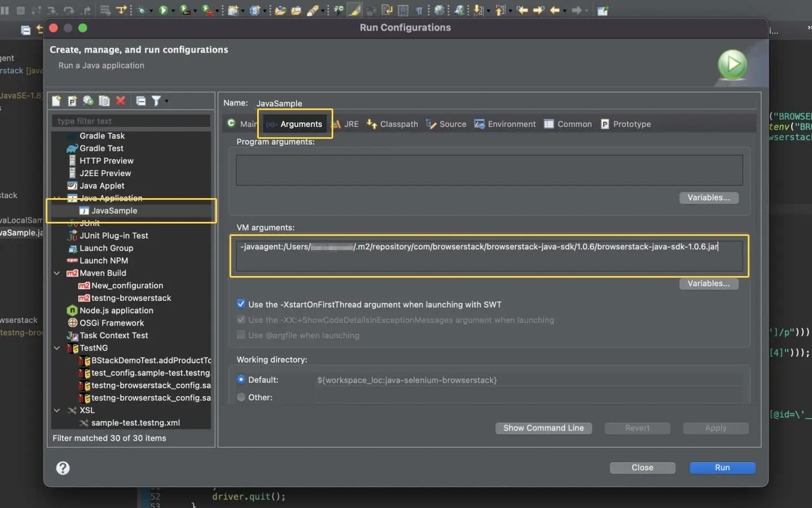Duplicate the selected launch configuration
The image size is (812, 508).
[104, 101]
